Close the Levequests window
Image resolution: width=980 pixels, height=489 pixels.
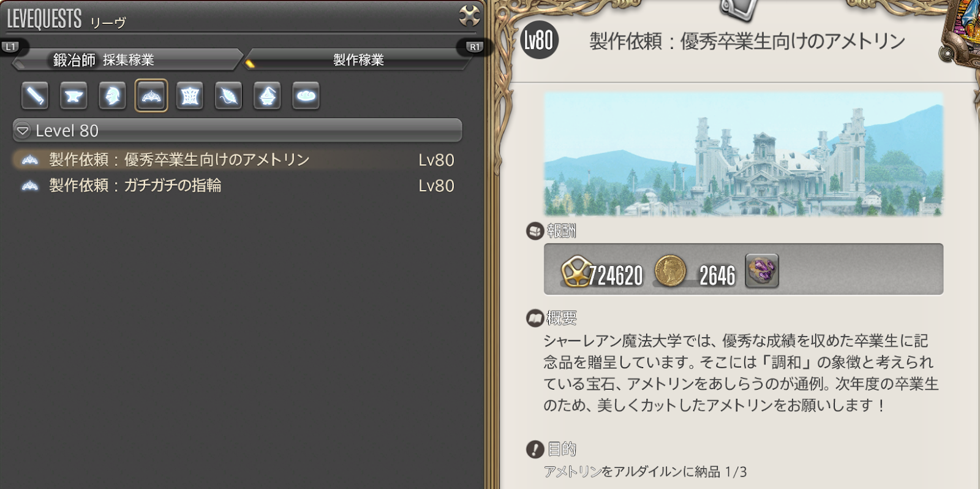pyautogui.click(x=469, y=16)
